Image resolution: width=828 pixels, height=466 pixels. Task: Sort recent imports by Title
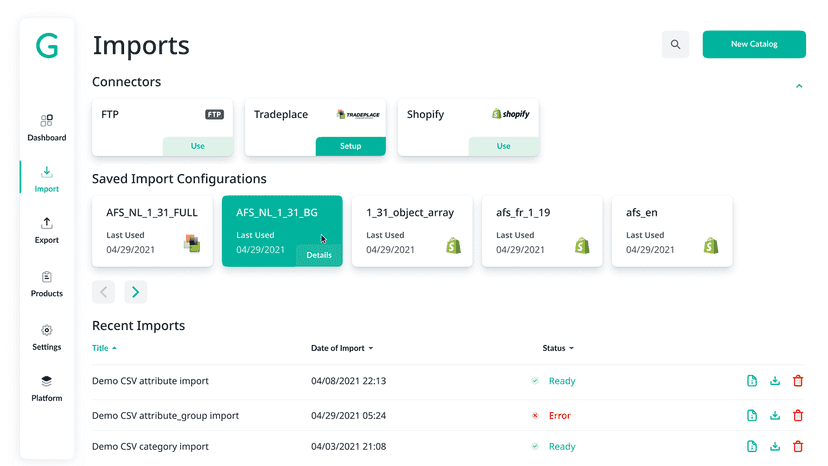point(104,348)
